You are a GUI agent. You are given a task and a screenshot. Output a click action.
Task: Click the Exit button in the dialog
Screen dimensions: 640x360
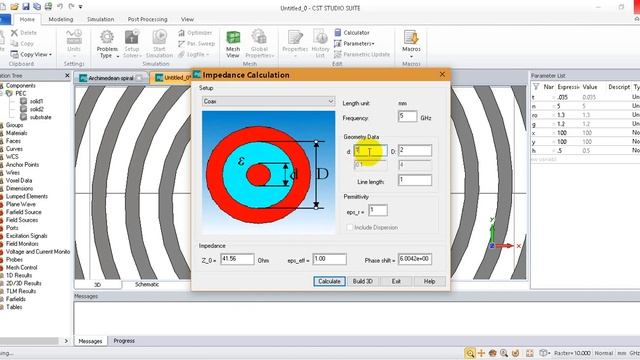click(x=396, y=281)
